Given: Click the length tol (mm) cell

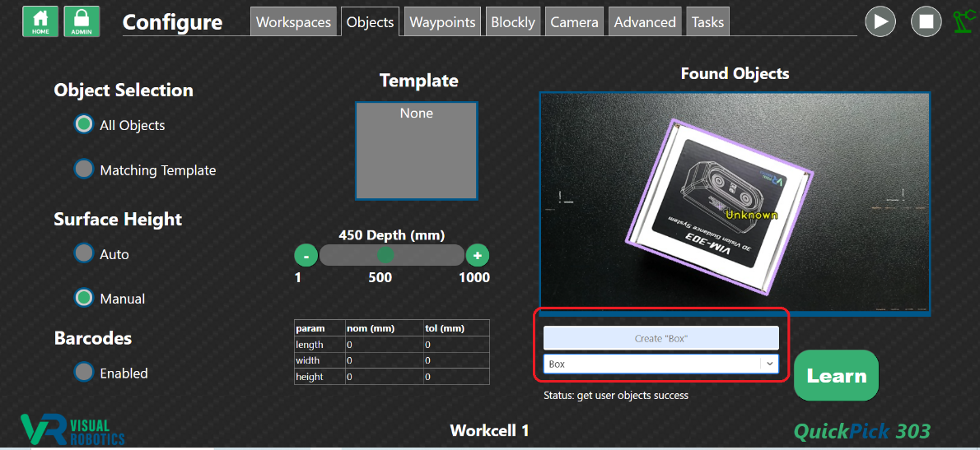Looking at the screenshot, I should 455,345.
